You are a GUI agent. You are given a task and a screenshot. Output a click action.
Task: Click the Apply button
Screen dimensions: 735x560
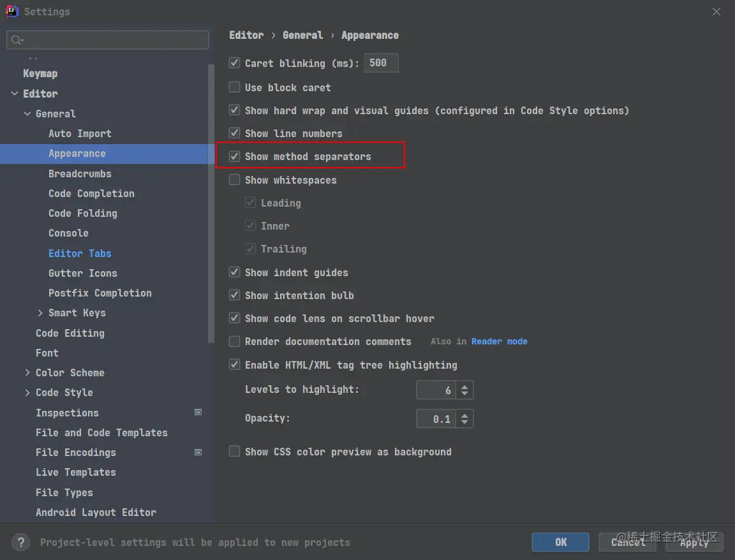tap(695, 542)
